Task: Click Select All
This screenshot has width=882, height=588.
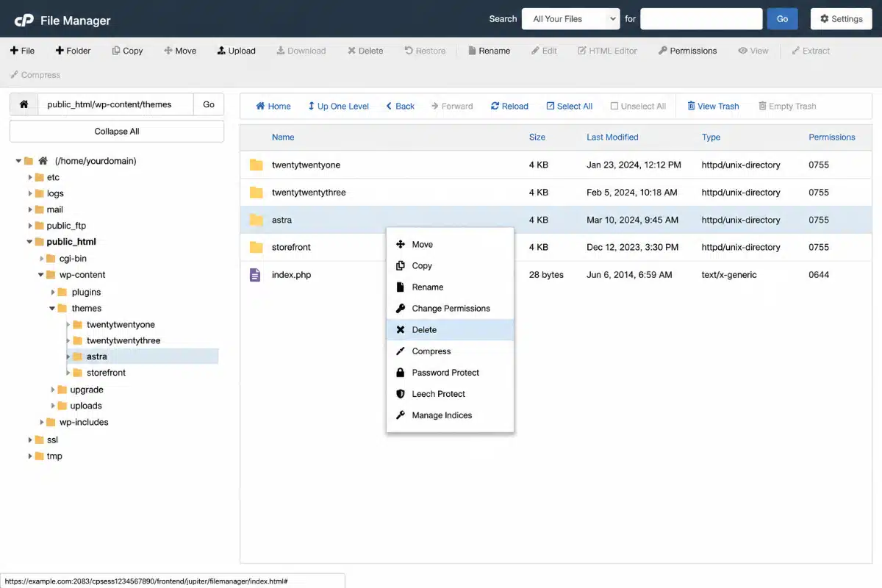Action: click(570, 107)
